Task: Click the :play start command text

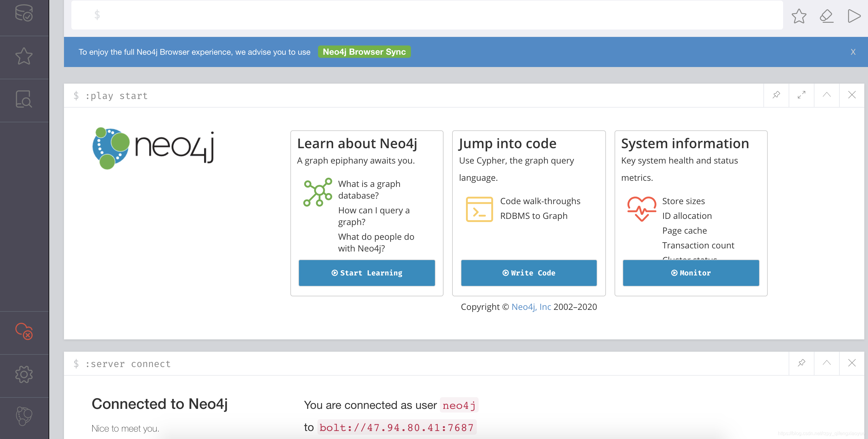Action: point(116,96)
